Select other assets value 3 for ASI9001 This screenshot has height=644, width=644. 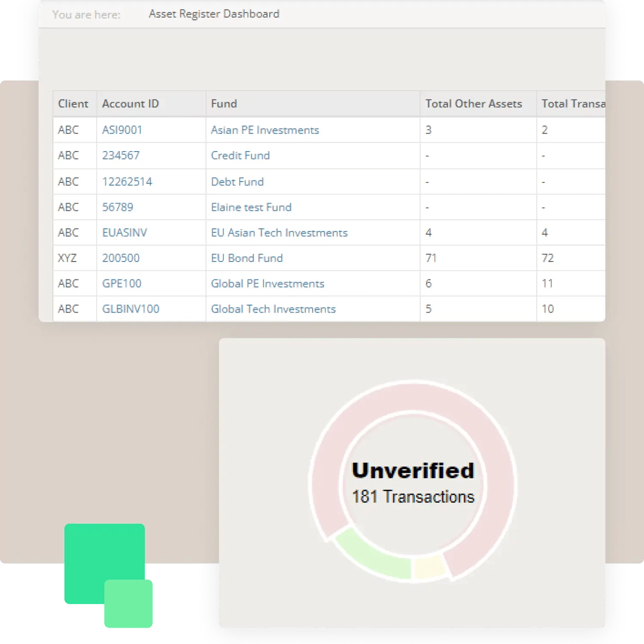pos(428,130)
